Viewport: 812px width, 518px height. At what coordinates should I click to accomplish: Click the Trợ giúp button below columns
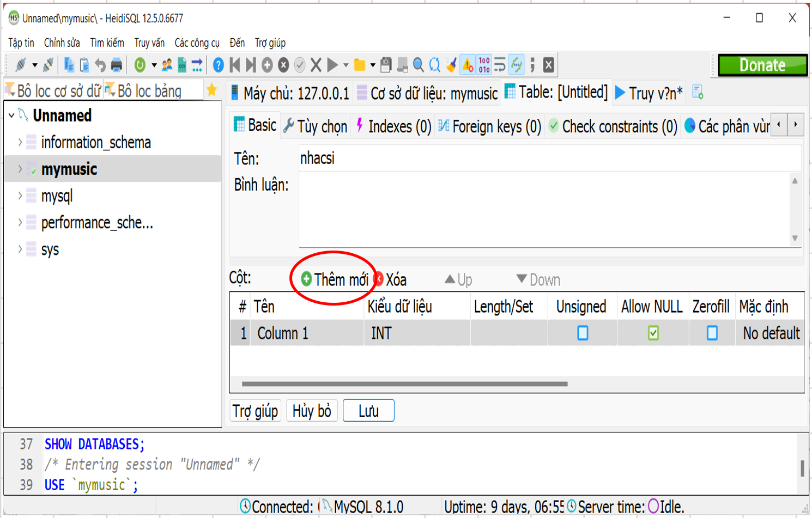click(x=256, y=411)
